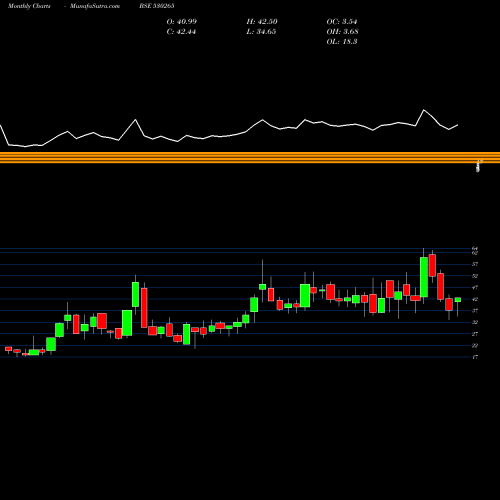500x500 pixels.
Task: Click the low value "L: 34.65"
Action: tap(261, 32)
